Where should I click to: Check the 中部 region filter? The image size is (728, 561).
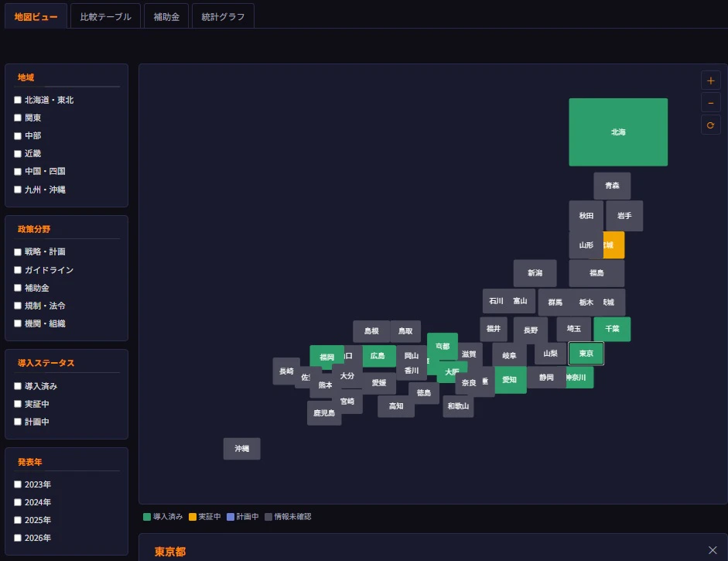18,135
